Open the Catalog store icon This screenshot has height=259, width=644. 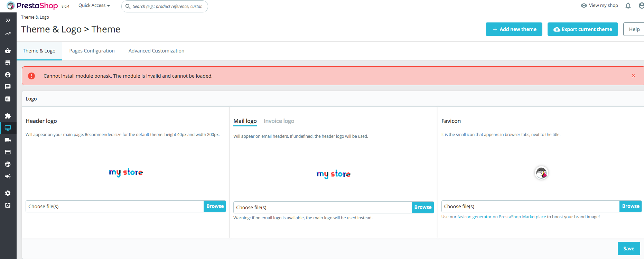click(8, 63)
